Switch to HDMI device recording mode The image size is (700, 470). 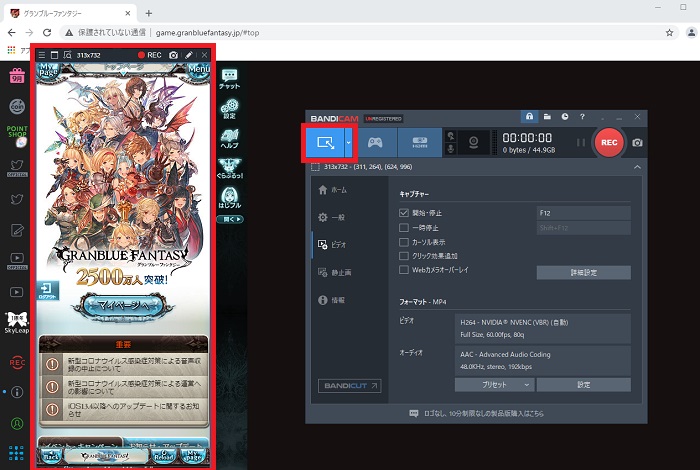(x=420, y=142)
